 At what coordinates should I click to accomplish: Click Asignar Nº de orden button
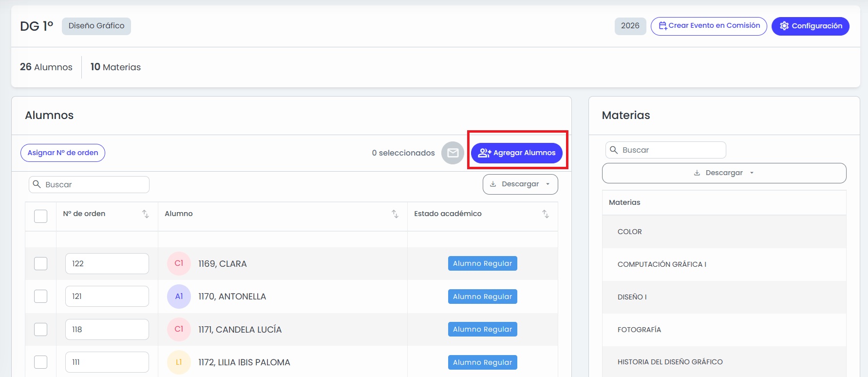tap(63, 153)
